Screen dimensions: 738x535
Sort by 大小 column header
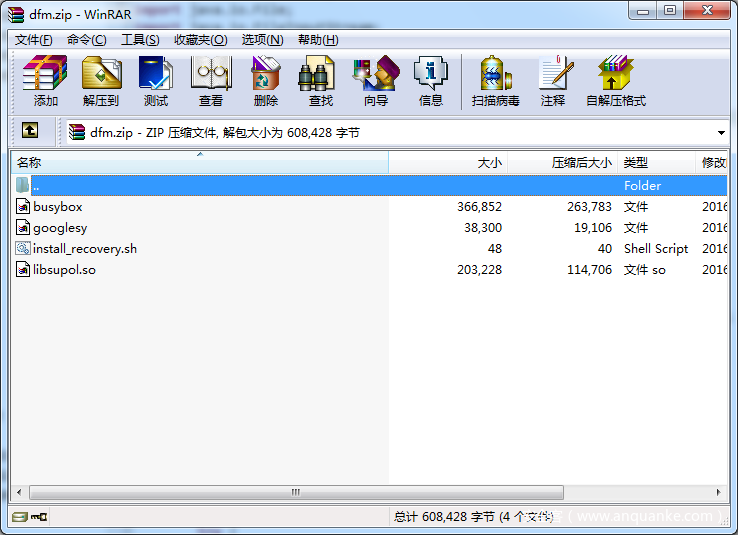tap(448, 163)
